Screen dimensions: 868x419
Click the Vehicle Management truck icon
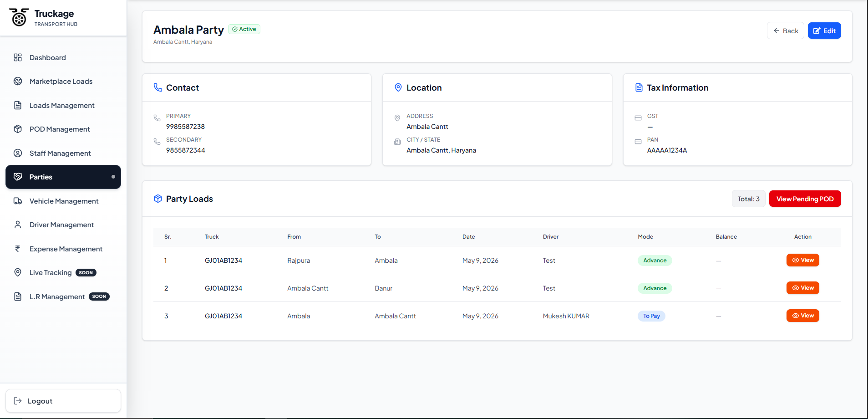tap(18, 201)
